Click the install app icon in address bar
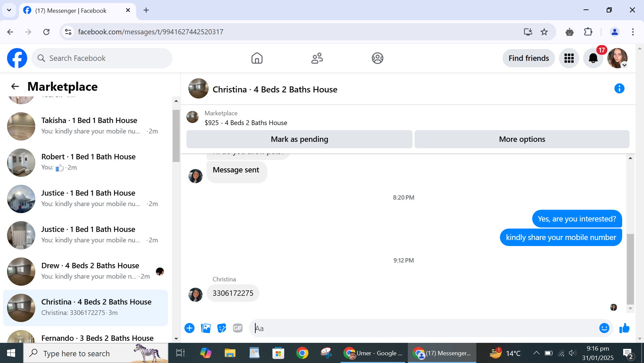 click(x=528, y=32)
